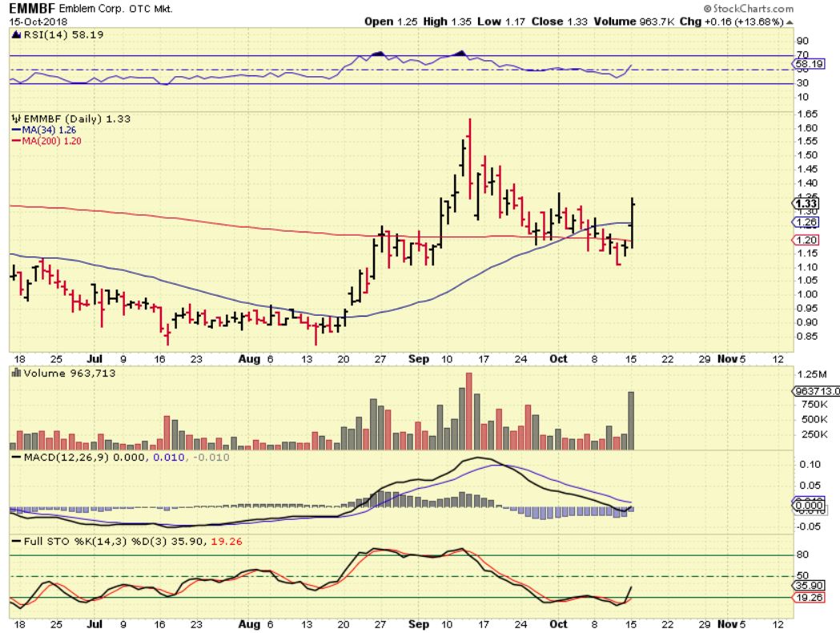Click the black line marker before Full STO
The image size is (840, 633).
(17, 542)
